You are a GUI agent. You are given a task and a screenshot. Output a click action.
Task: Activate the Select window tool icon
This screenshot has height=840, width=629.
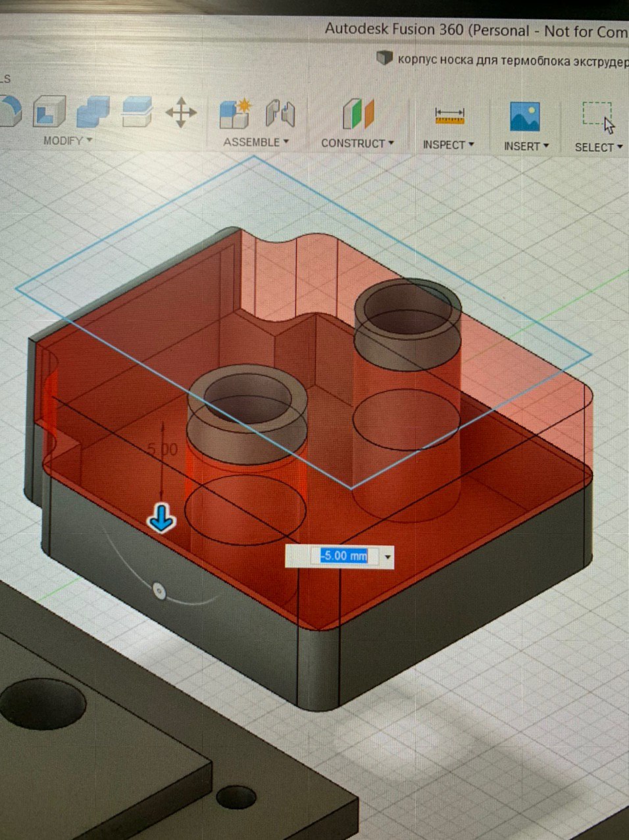pos(599,117)
